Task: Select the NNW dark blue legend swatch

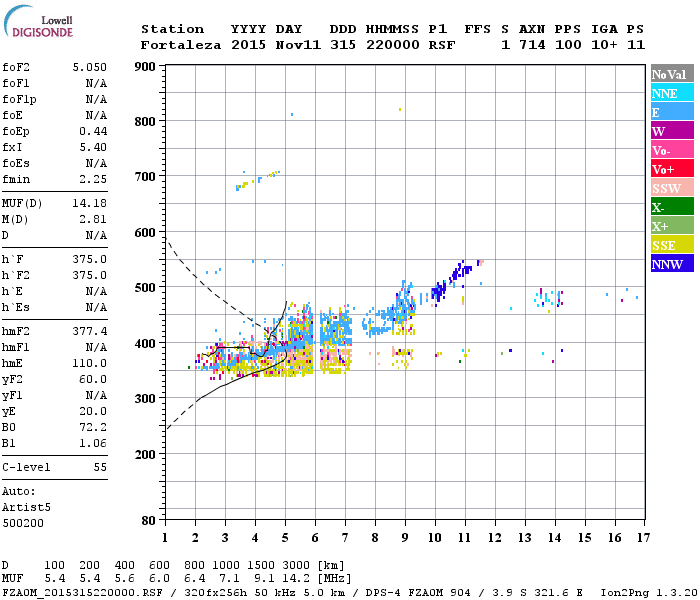Action: point(672,263)
